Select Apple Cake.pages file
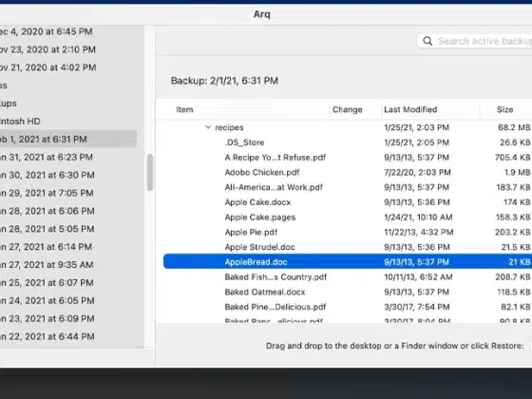Viewport: 532px width, 399px height. coord(260,218)
